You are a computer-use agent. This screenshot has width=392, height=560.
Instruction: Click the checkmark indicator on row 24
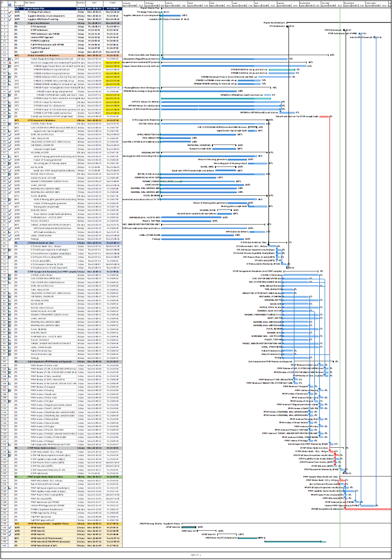pos(10,91)
